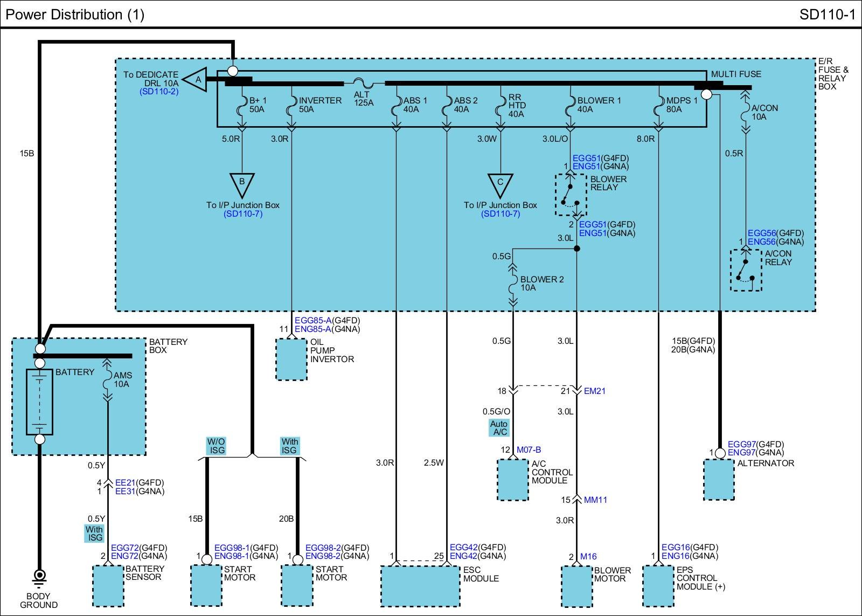The height and width of the screenshot is (616, 862).
Task: Click the Blower Relay switch symbol
Action: [x=571, y=195]
